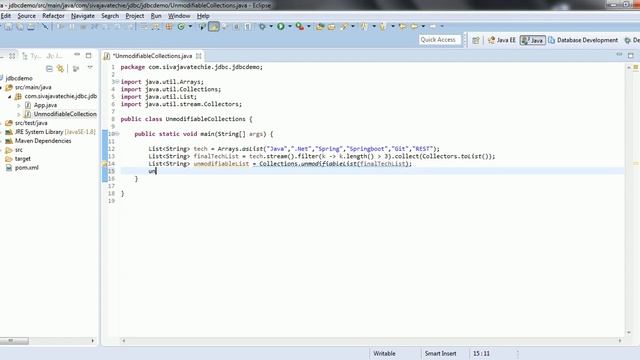This screenshot has height=360, width=640.
Task: Open dropdown next to New Java Class
Action: click(190, 27)
